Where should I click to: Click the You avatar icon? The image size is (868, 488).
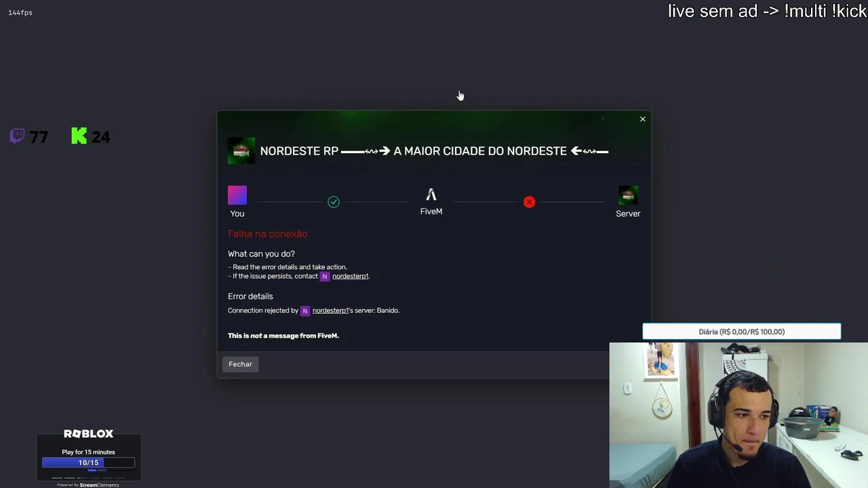tap(237, 195)
